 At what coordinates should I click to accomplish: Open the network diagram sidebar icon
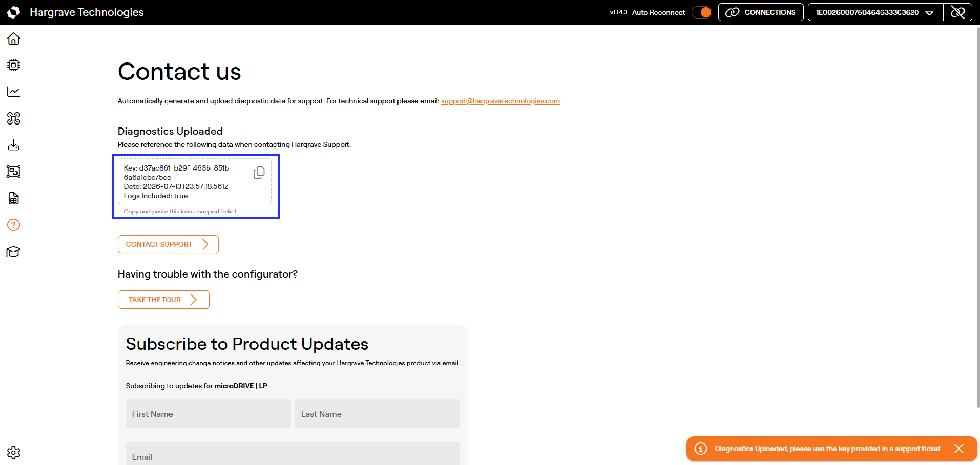point(13,172)
